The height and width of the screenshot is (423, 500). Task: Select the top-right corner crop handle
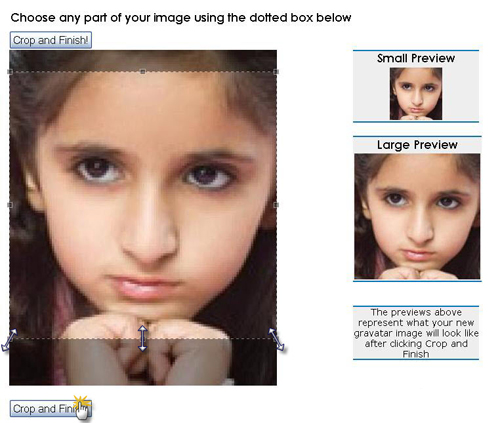point(276,72)
